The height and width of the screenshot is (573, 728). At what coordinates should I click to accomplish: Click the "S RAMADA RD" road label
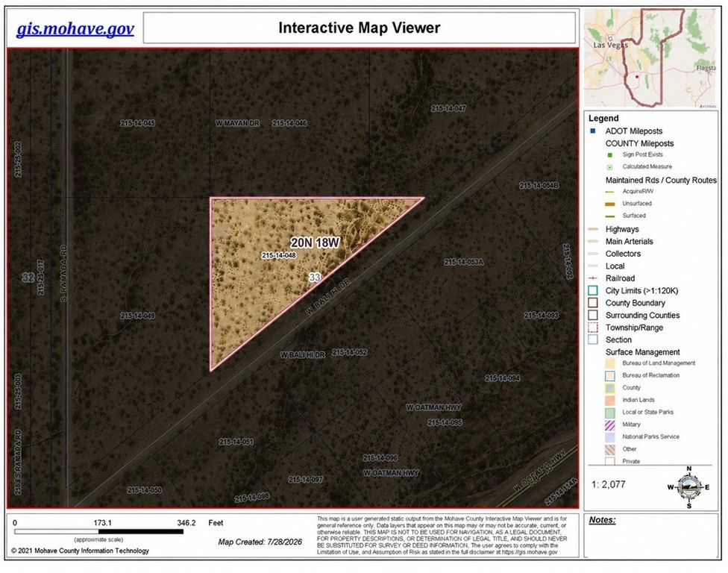64,274
